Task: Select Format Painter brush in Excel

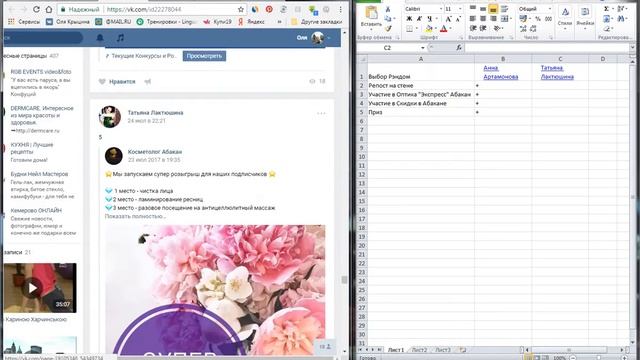Action: [x=388, y=29]
